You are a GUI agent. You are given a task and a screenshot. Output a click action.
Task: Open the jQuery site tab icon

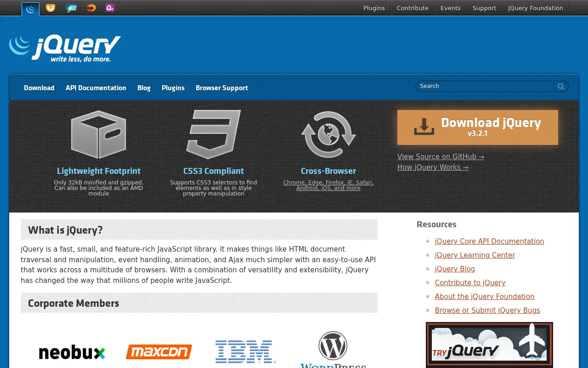[30, 8]
